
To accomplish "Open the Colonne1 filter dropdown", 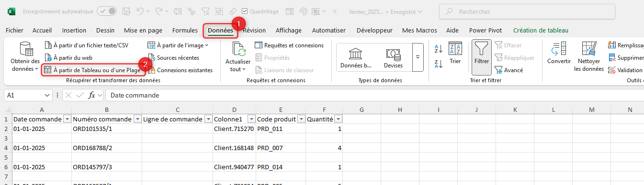I will tap(251, 119).
